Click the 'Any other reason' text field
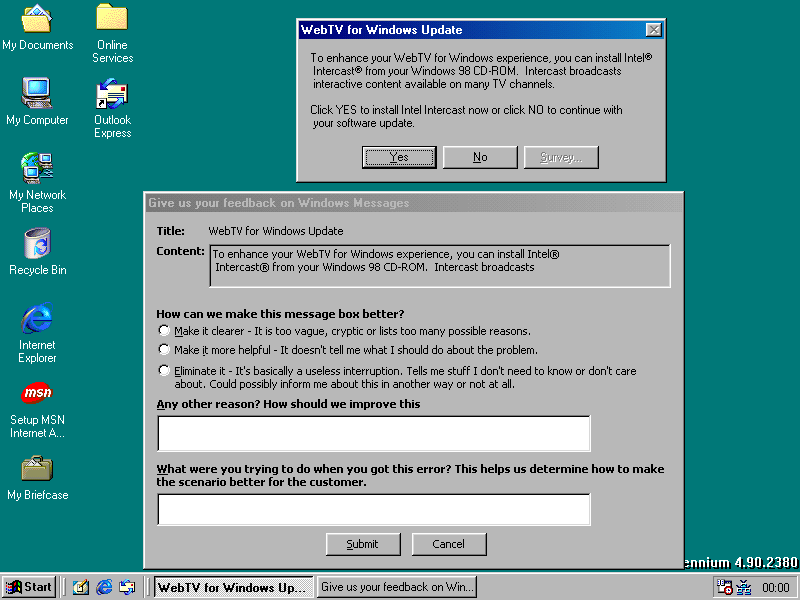 (374, 433)
